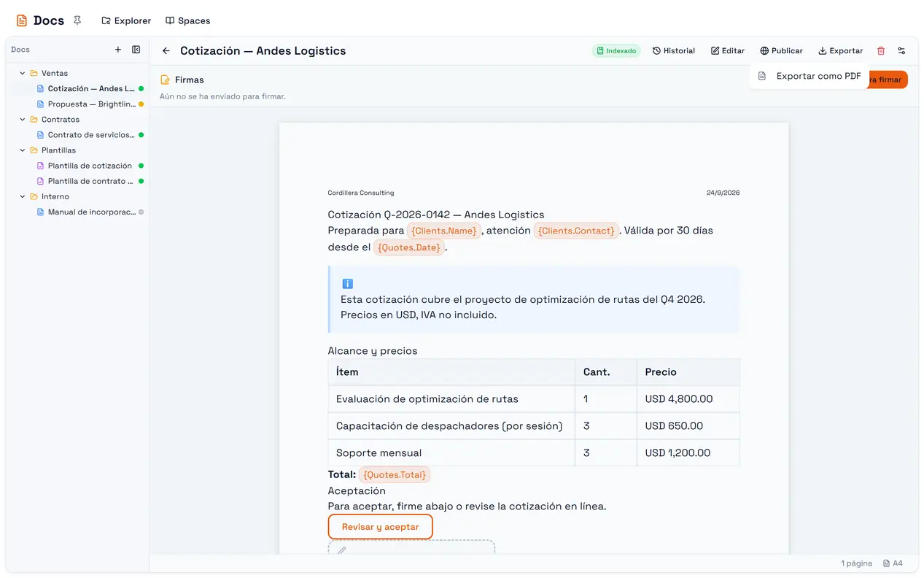The width and height of the screenshot is (924, 578).
Task: Open the Plantilla de cotización template
Action: 90,166
